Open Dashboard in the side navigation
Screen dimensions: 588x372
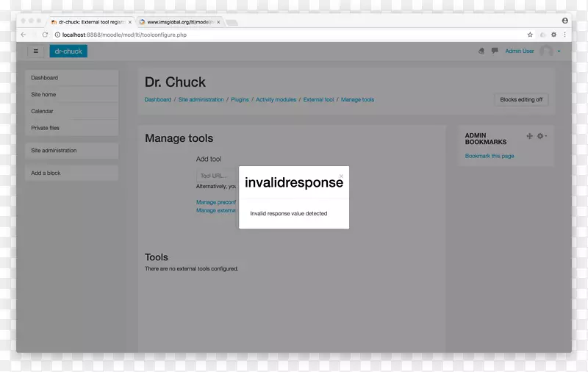click(x=71, y=78)
